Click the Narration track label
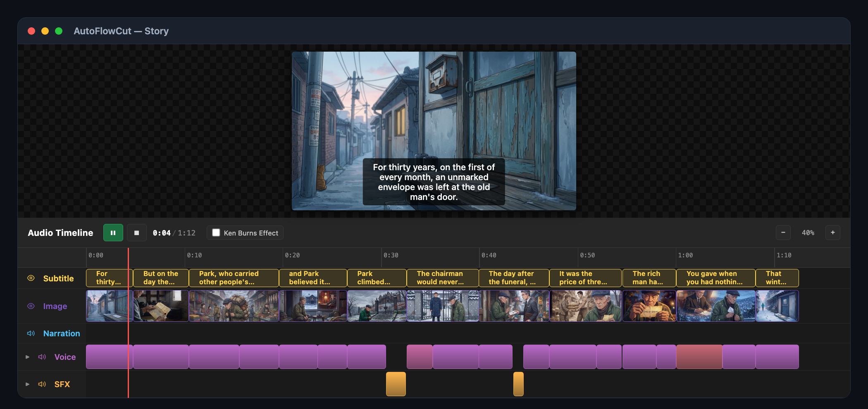The width and height of the screenshot is (868, 409). (62, 333)
